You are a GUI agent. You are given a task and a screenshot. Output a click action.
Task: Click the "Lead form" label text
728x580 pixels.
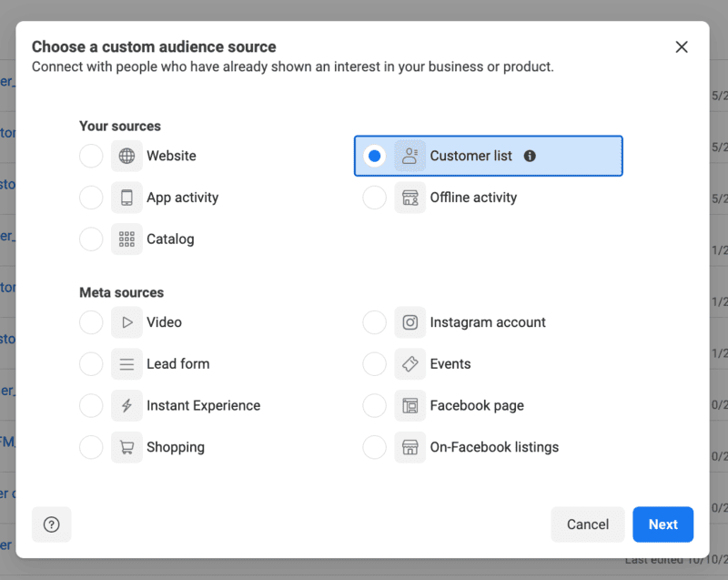coord(177,364)
